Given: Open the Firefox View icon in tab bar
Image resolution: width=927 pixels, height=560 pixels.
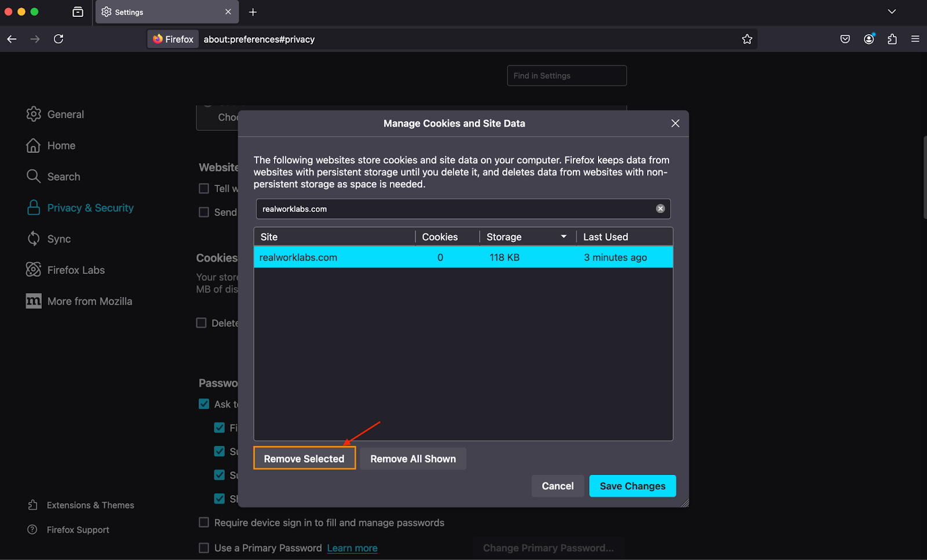Looking at the screenshot, I should (x=78, y=12).
